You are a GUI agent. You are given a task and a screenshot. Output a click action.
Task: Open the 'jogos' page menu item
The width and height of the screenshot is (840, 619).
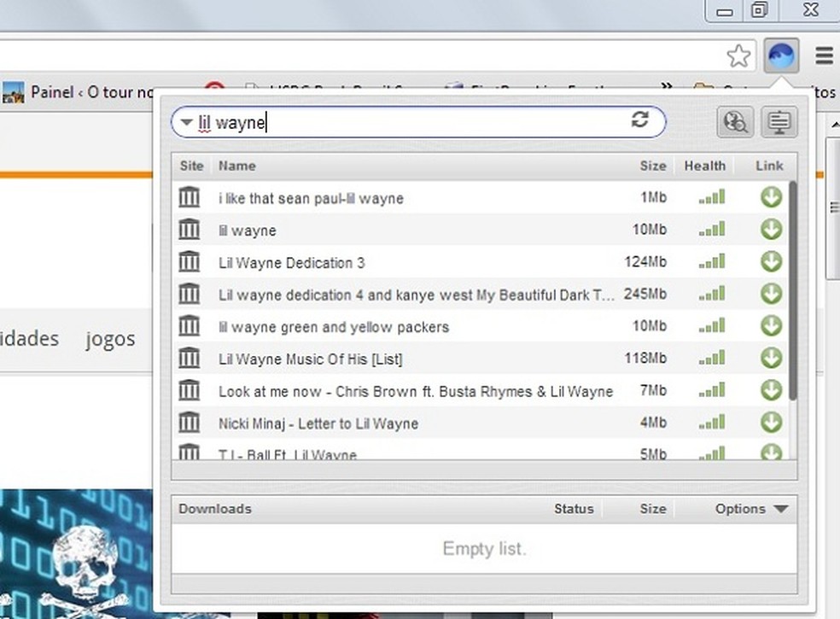[x=110, y=339]
